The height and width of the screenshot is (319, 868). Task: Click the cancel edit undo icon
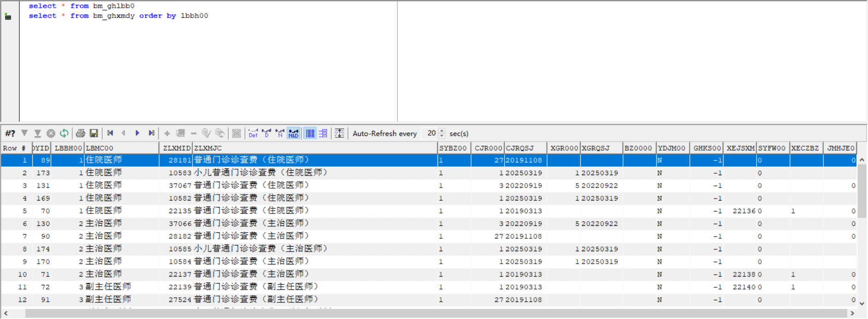click(x=220, y=133)
